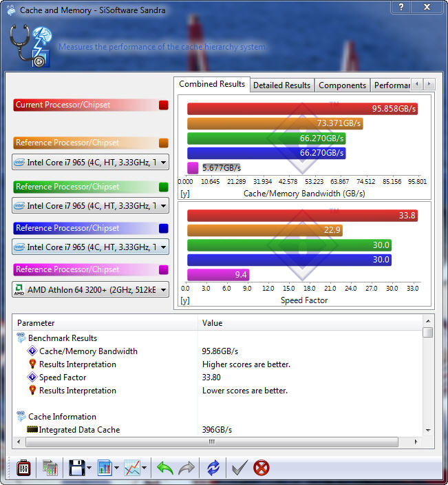Click the 396GB/s value cell
Screen dimensions: 448x485
pyautogui.click(x=217, y=430)
